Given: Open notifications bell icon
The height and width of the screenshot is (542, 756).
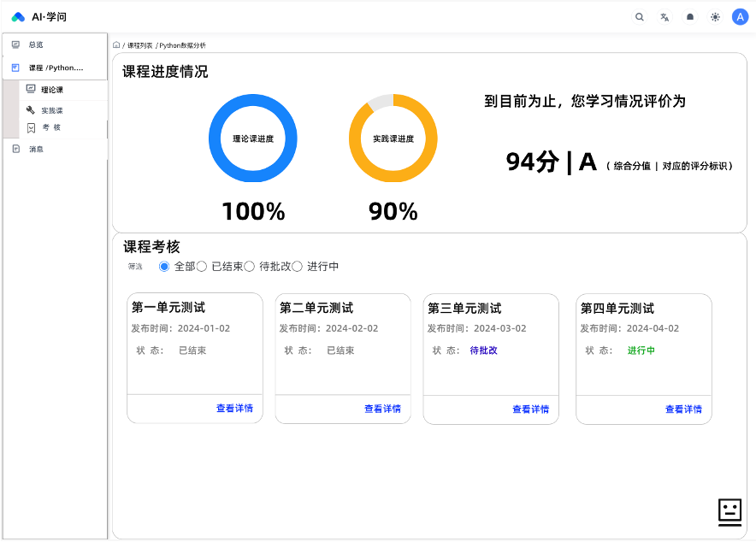Looking at the screenshot, I should (690, 17).
